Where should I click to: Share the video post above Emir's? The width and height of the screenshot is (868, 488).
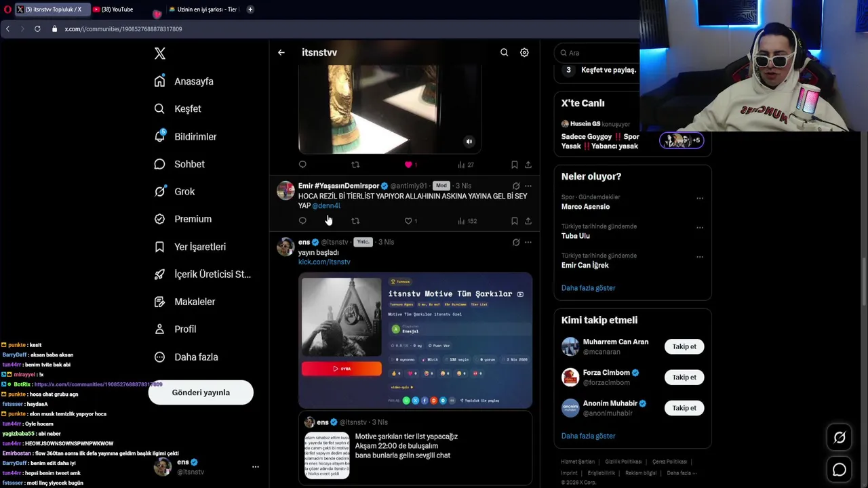click(x=528, y=165)
